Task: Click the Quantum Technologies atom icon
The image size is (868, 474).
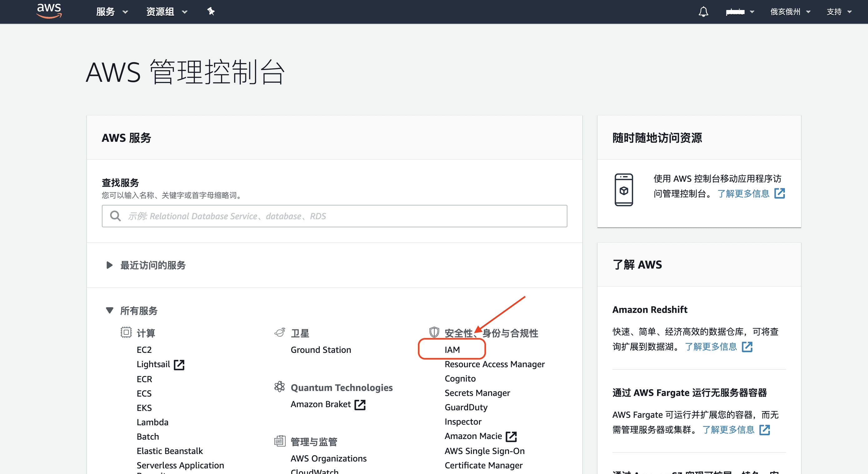Action: (280, 387)
